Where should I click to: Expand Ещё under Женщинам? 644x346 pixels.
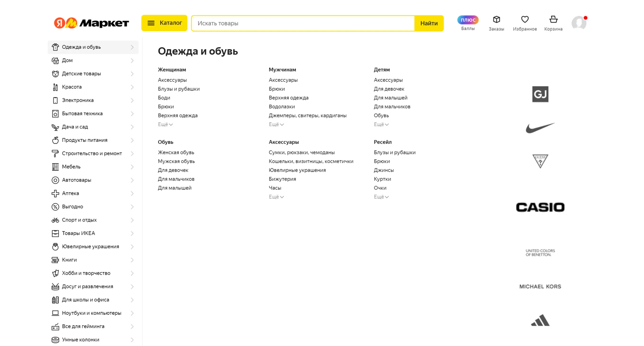tap(165, 124)
